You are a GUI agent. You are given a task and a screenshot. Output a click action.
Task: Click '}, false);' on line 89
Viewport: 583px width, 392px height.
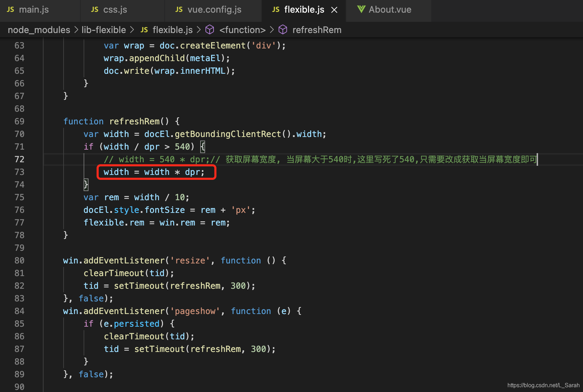[88, 374]
